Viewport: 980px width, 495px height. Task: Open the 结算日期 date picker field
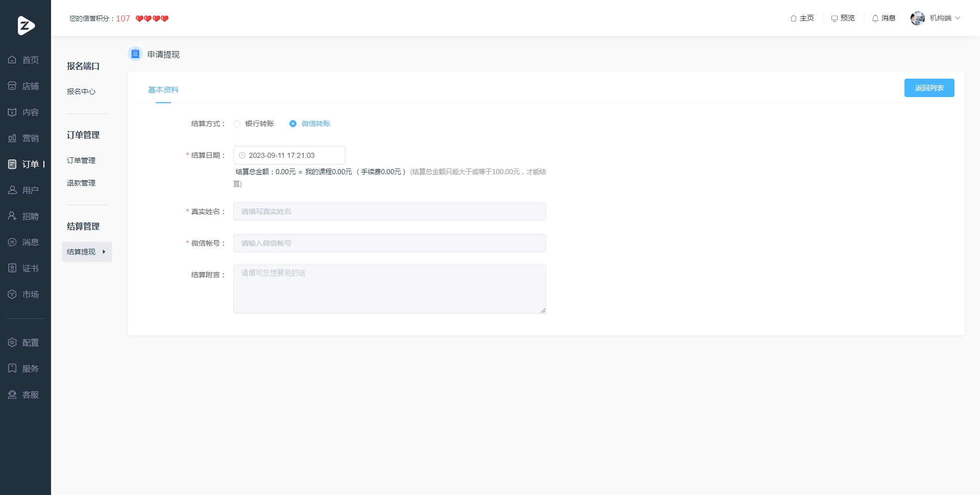tap(289, 155)
